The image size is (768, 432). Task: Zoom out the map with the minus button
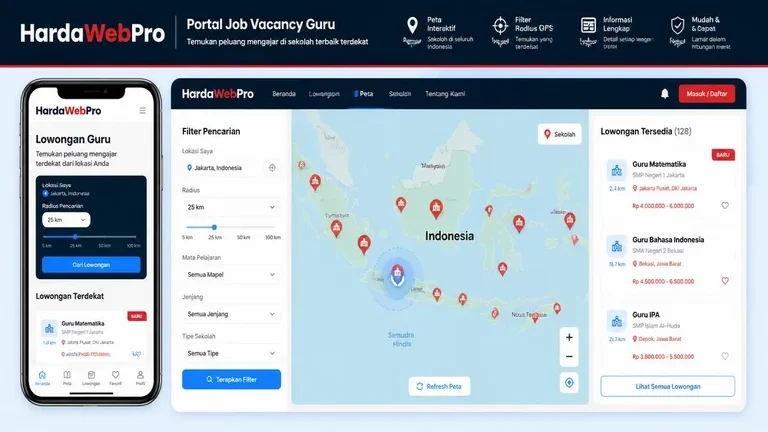569,357
